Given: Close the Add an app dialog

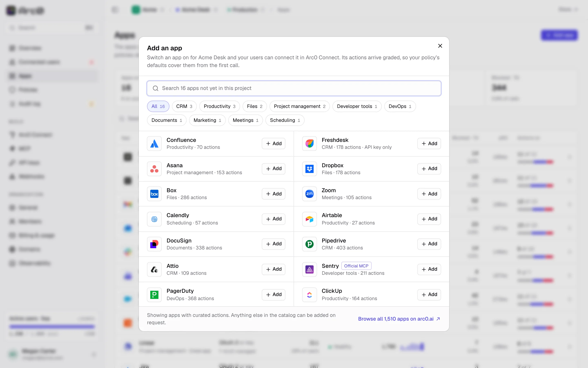Looking at the screenshot, I should coord(440,46).
